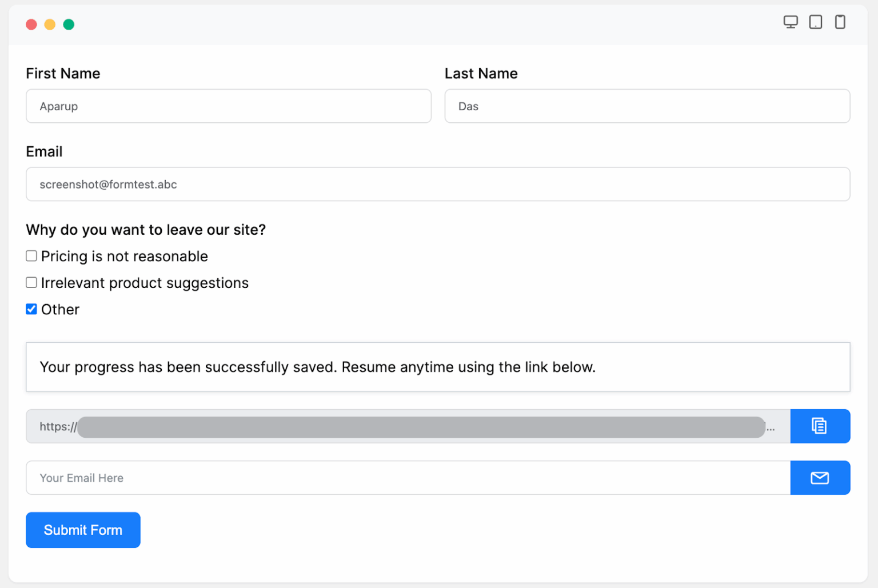The height and width of the screenshot is (588, 878).
Task: Click the red close traffic light
Action: [31, 25]
